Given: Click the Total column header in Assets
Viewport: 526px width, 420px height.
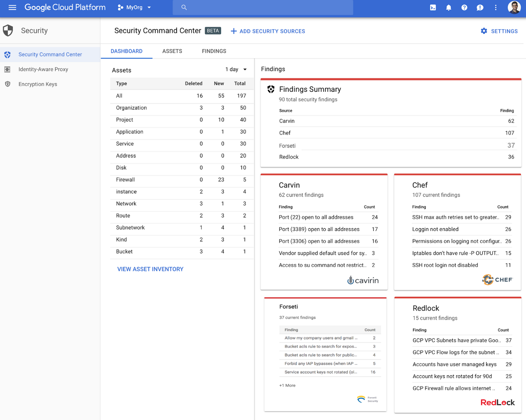Looking at the screenshot, I should [x=240, y=84].
